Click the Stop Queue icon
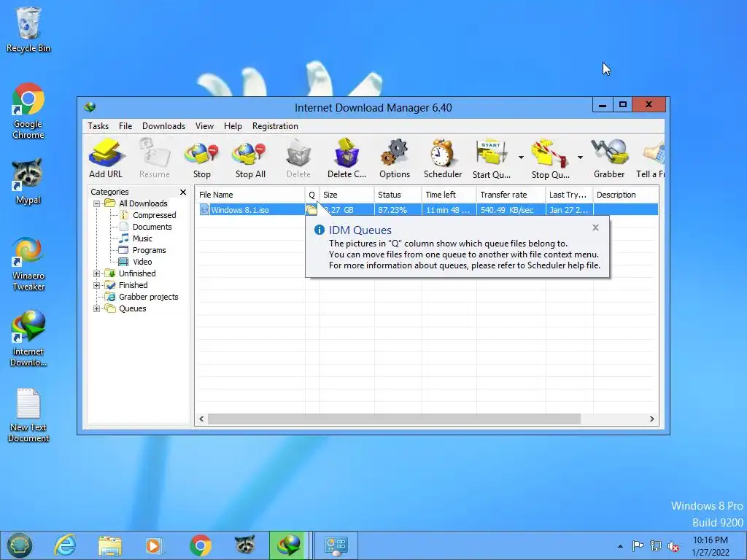The height and width of the screenshot is (560, 747). tap(550, 158)
